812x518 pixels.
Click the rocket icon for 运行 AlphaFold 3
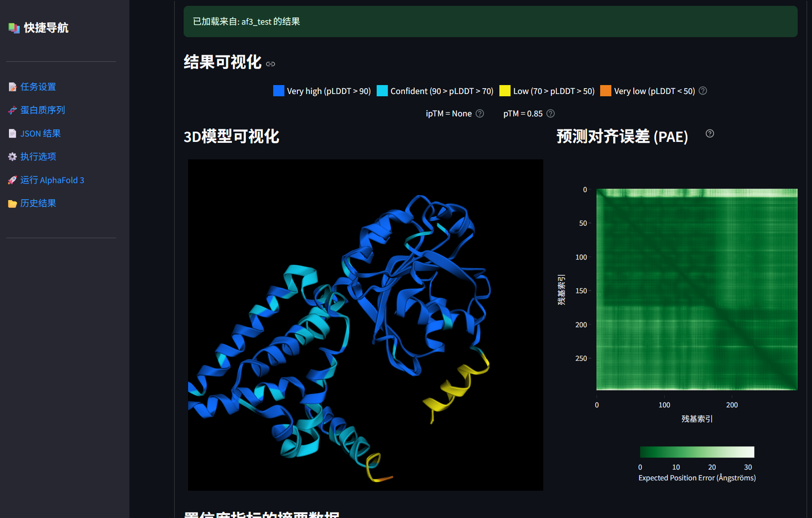13,180
